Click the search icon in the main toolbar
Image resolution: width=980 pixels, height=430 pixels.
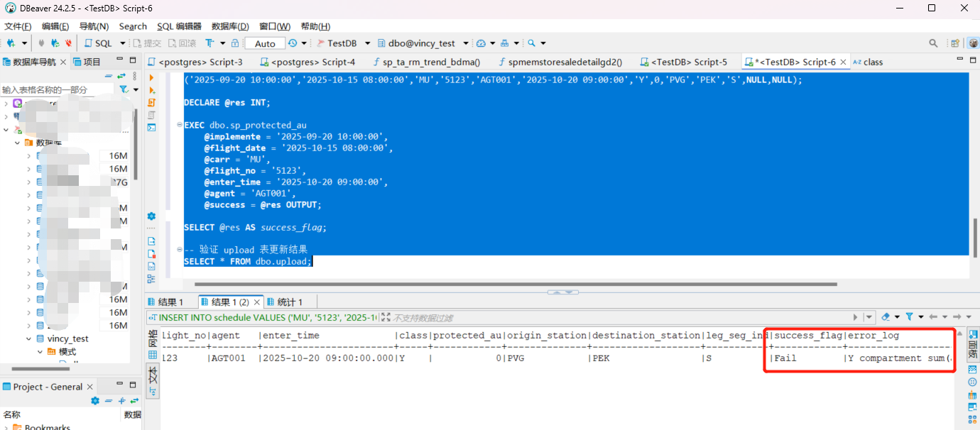(932, 43)
